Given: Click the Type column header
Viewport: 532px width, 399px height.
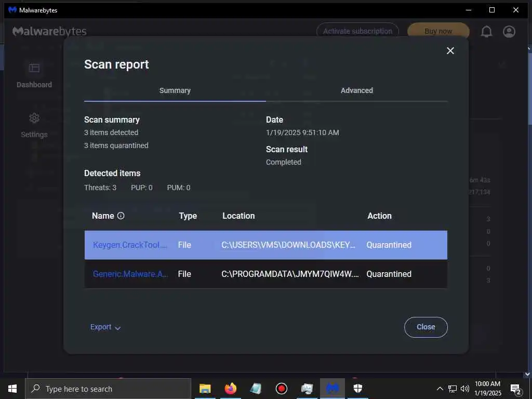Looking at the screenshot, I should pyautogui.click(x=188, y=216).
